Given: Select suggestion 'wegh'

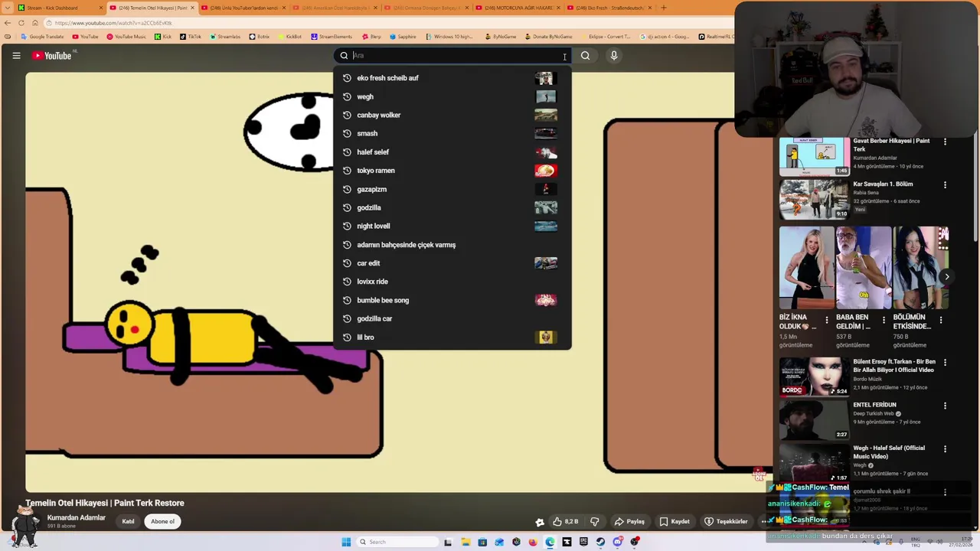Looking at the screenshot, I should pos(452,96).
